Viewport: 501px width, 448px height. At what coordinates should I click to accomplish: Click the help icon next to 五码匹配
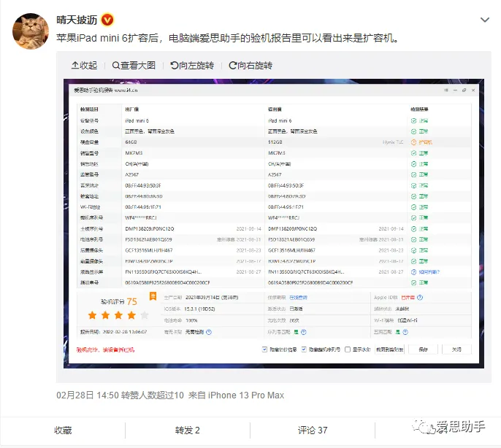click(x=405, y=332)
